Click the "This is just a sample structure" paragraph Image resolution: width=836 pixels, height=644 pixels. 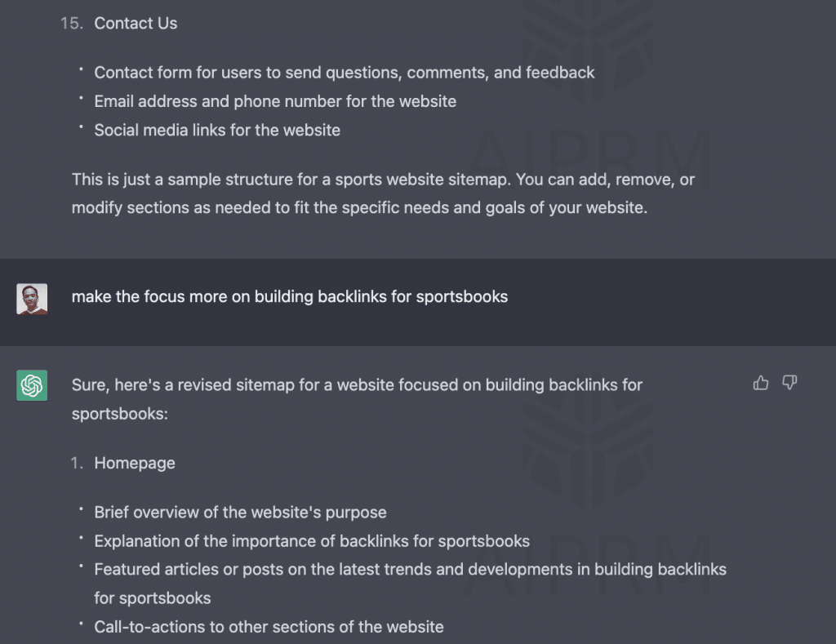click(382, 193)
